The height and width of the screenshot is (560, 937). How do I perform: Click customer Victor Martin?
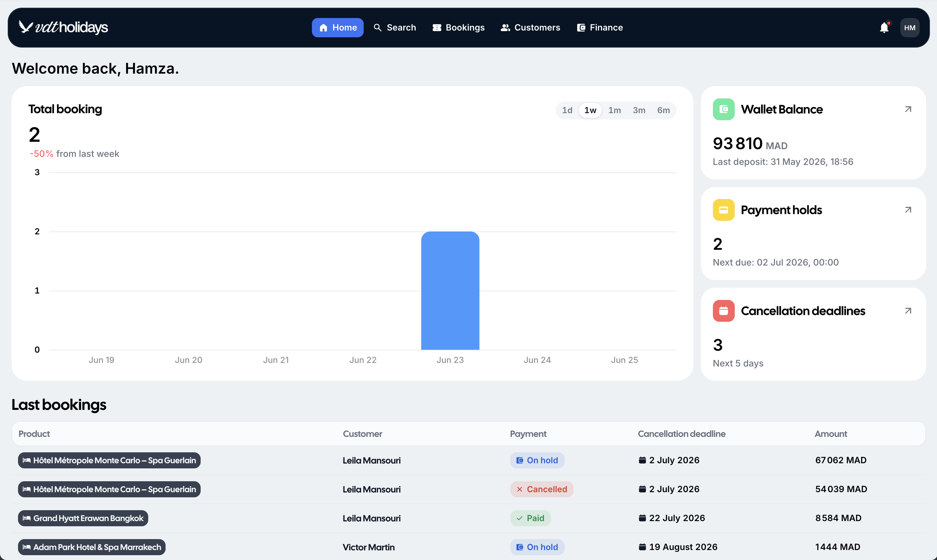pos(368,547)
